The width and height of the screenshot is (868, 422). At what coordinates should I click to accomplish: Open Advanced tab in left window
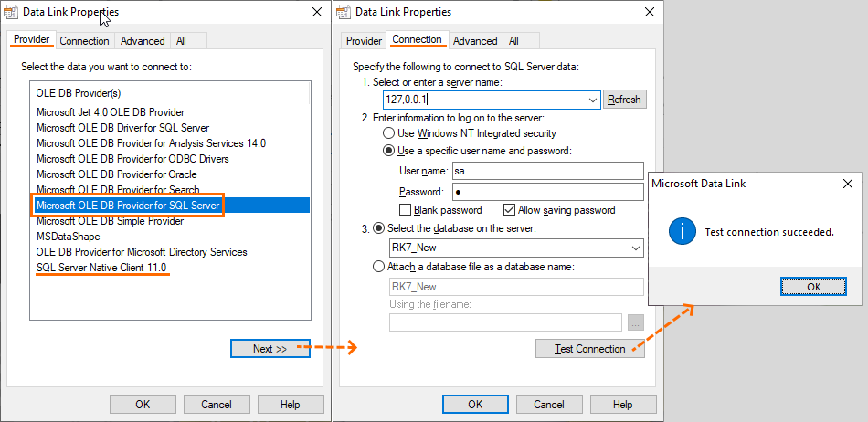[143, 41]
